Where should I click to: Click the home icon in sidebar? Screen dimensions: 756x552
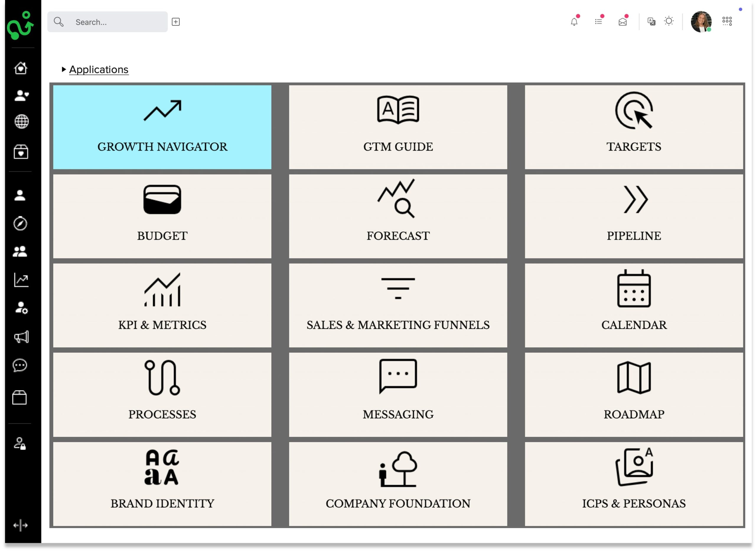point(21,68)
